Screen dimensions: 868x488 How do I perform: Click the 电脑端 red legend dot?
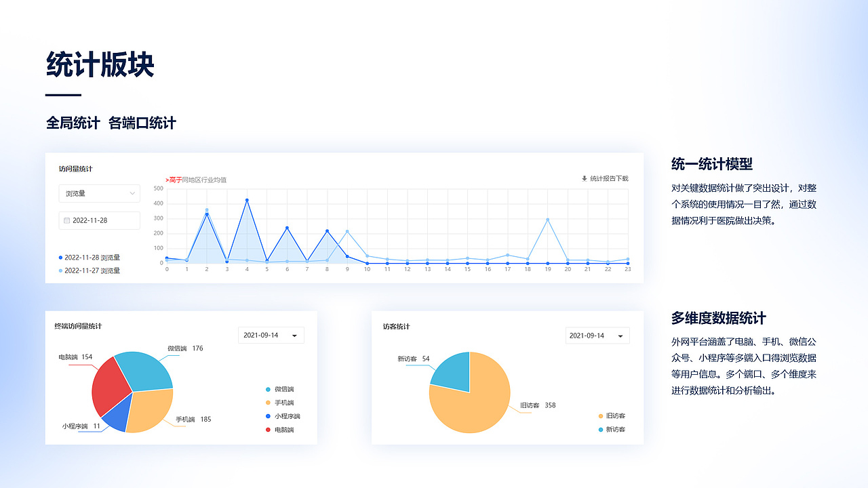click(268, 430)
